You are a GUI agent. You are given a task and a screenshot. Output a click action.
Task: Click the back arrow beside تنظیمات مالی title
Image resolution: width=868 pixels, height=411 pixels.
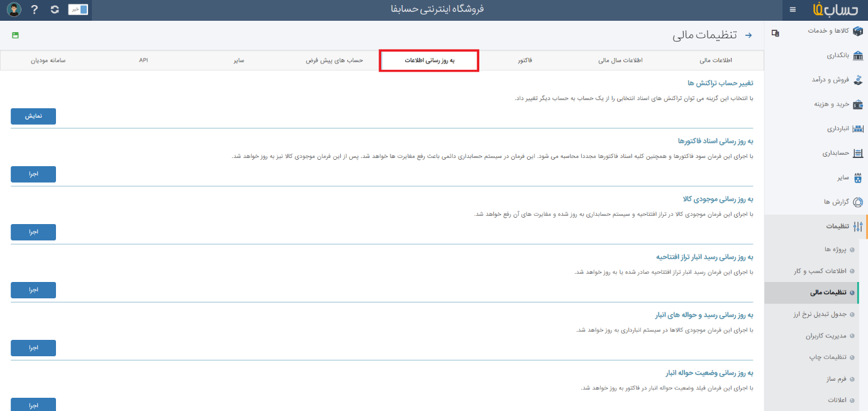click(x=748, y=36)
